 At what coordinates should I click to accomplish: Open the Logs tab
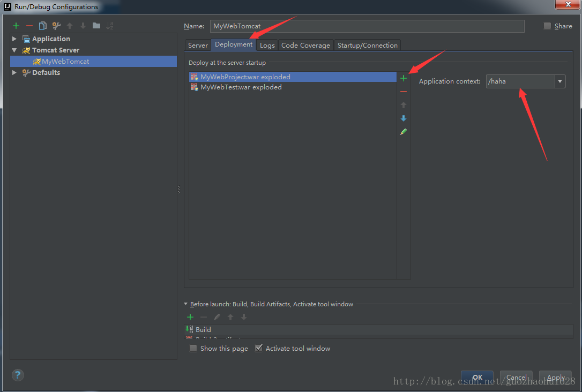(267, 45)
